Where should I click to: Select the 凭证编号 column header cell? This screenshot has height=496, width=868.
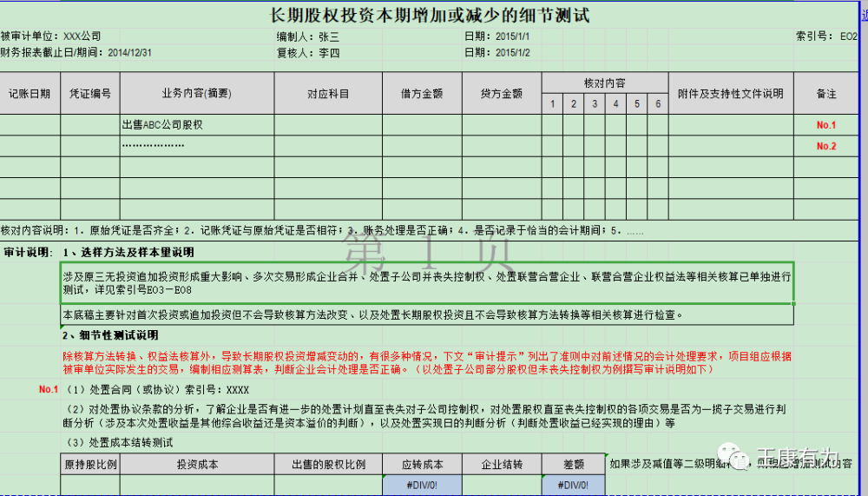tap(90, 93)
